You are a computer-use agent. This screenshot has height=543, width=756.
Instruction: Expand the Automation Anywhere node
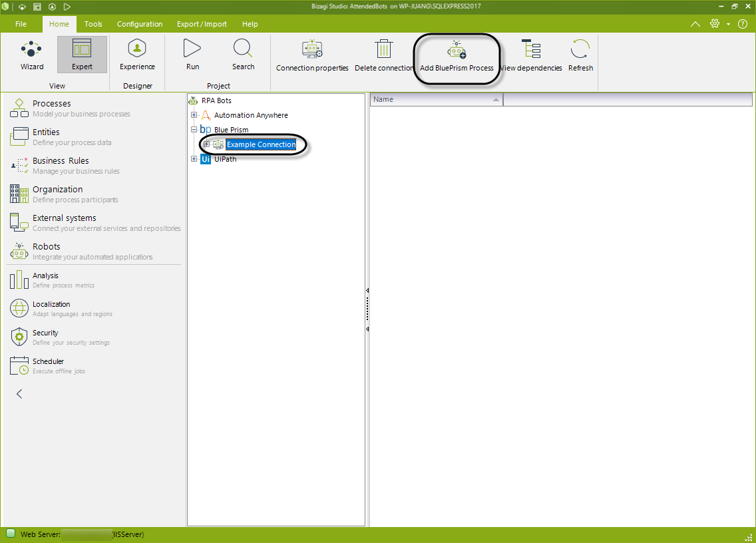(194, 115)
